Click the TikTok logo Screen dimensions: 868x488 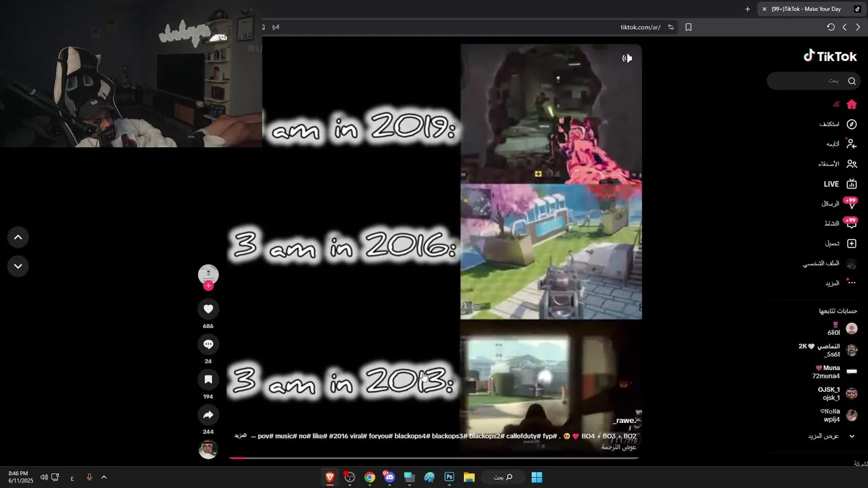(830, 56)
